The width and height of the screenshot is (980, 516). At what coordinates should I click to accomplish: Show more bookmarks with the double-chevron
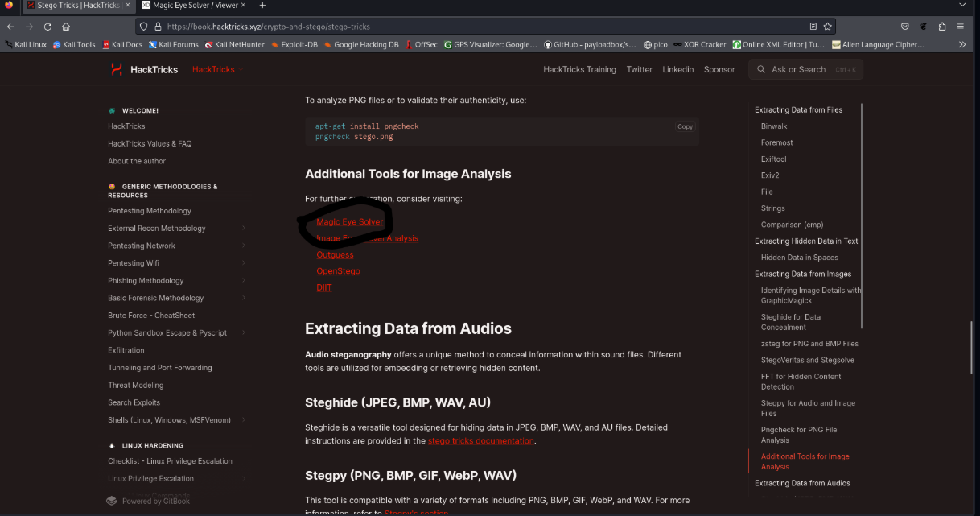[961, 45]
